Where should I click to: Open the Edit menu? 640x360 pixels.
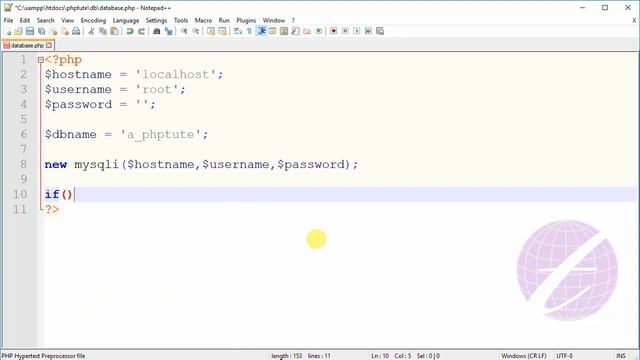(25, 20)
